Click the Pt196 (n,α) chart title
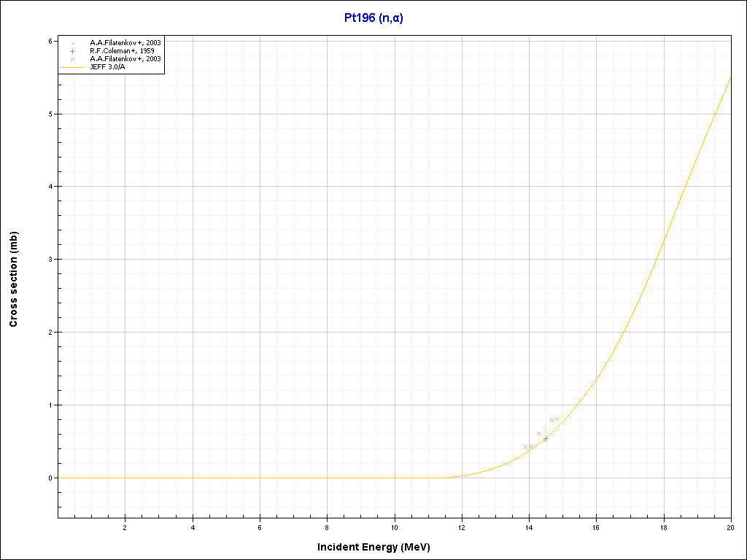This screenshot has height=560, width=747. (373, 18)
